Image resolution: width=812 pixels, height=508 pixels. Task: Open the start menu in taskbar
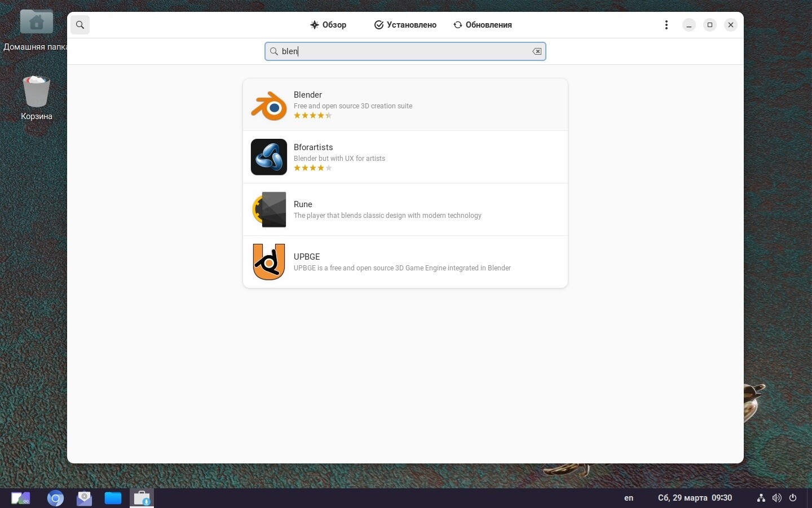click(20, 498)
